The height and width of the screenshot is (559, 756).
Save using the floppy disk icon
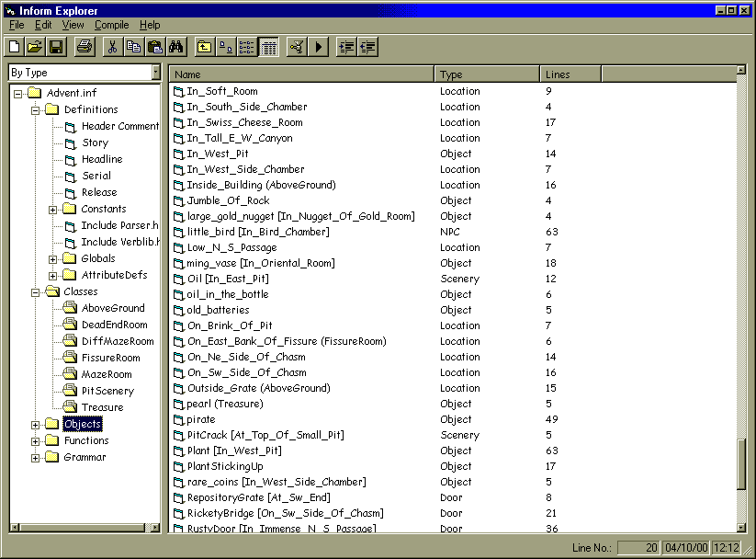[55, 47]
